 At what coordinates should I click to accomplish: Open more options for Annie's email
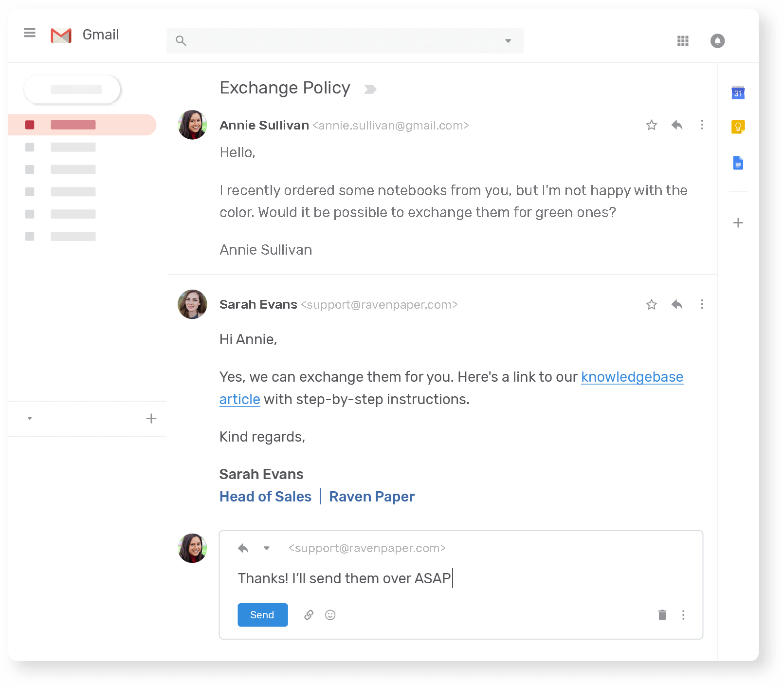[702, 125]
